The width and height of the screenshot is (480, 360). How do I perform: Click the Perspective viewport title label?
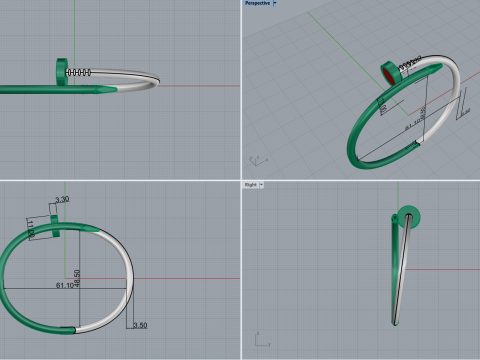coord(257,3)
